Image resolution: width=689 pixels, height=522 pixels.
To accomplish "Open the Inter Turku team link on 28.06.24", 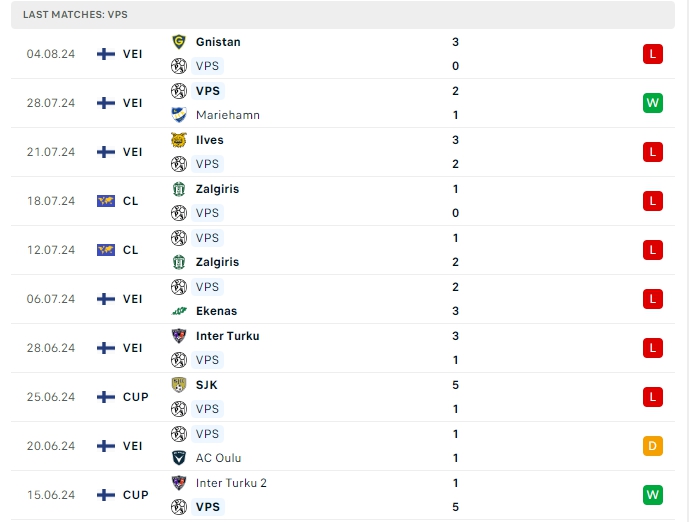I will click(227, 336).
